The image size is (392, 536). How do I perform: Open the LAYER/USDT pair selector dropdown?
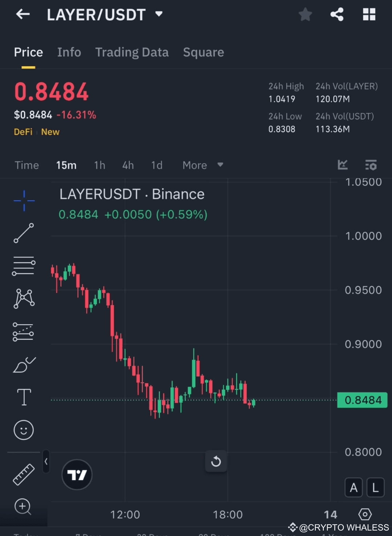[x=159, y=14]
